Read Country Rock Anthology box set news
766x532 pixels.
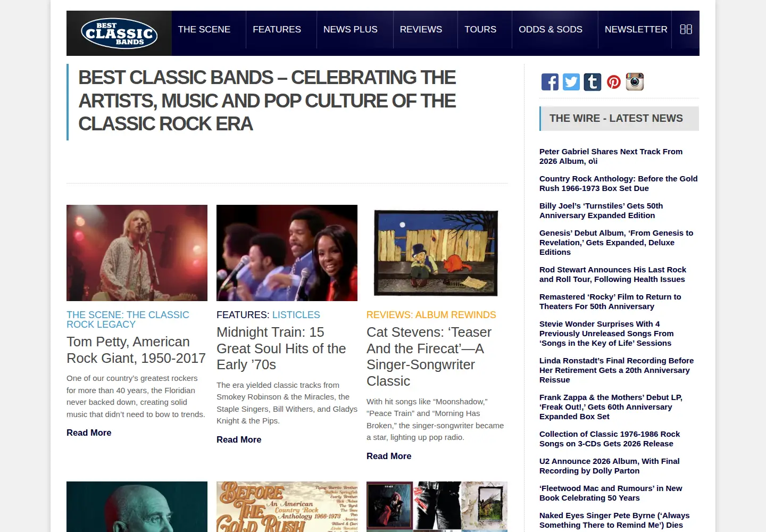click(619, 184)
